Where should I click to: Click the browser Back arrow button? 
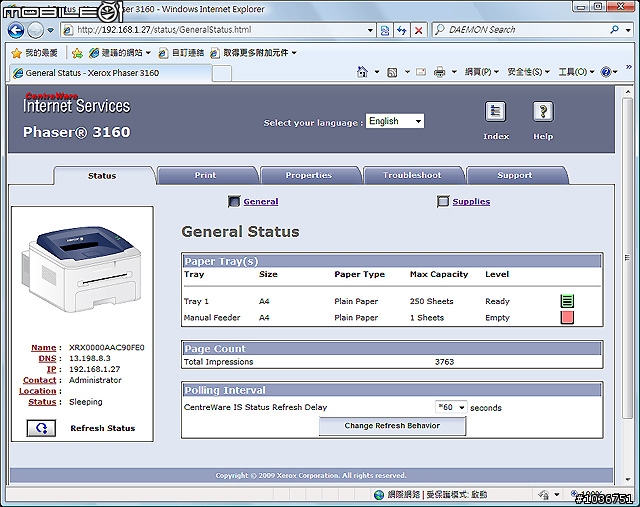coord(16,30)
